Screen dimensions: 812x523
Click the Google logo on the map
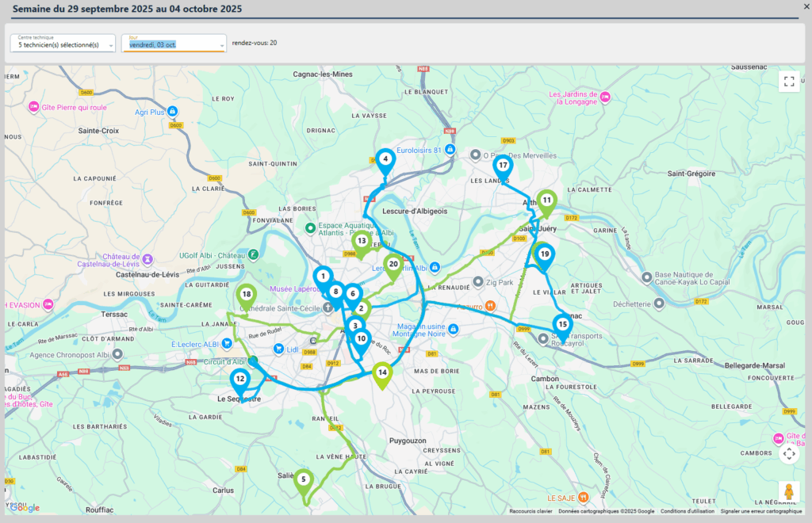pos(25,508)
